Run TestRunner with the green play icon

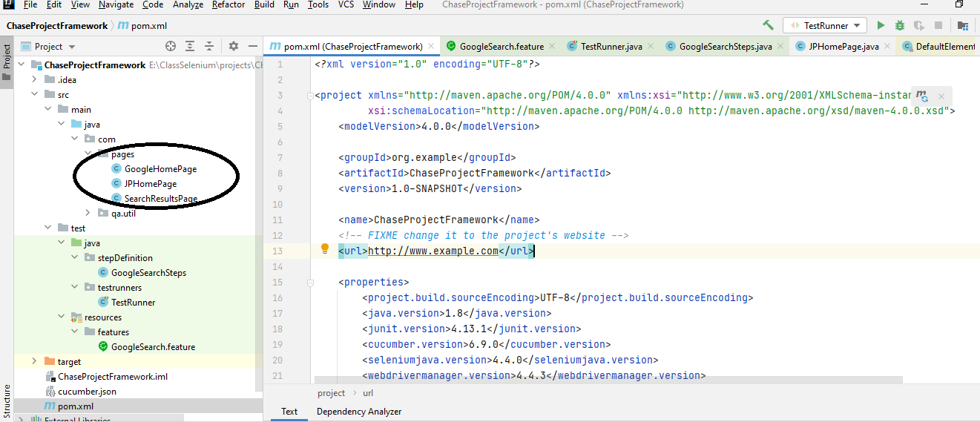click(x=881, y=25)
